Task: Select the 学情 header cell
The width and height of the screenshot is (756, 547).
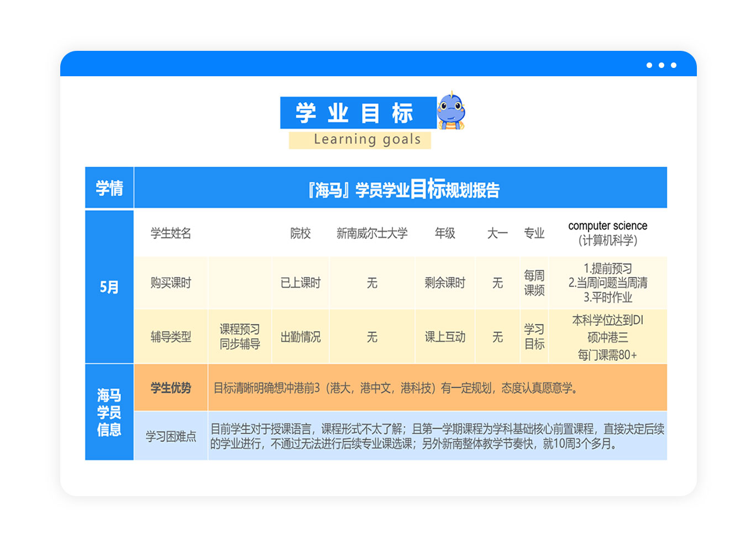Action: click(109, 188)
